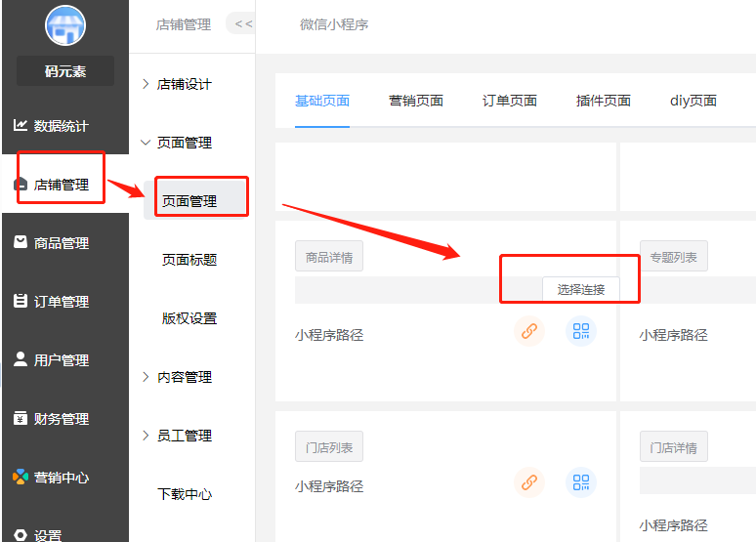Click the 订单管理 list icon

click(20, 301)
